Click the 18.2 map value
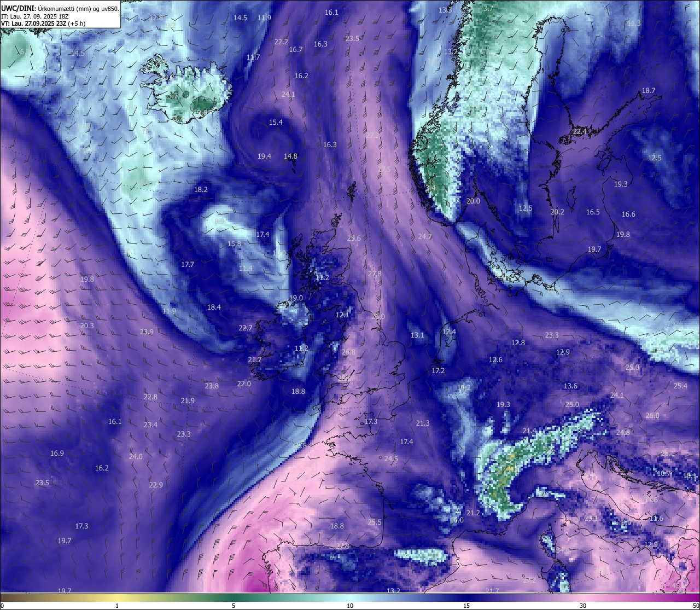The height and width of the screenshot is (610, 700). click(201, 190)
